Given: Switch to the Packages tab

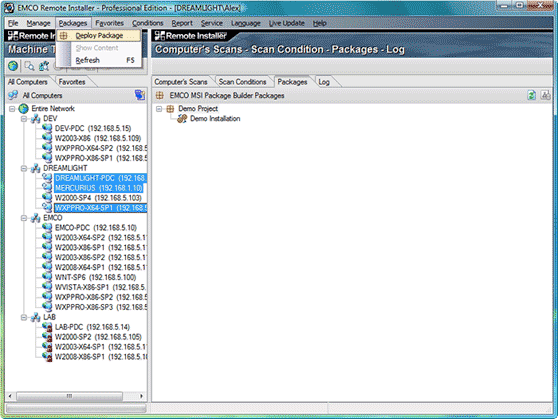Looking at the screenshot, I should [292, 82].
